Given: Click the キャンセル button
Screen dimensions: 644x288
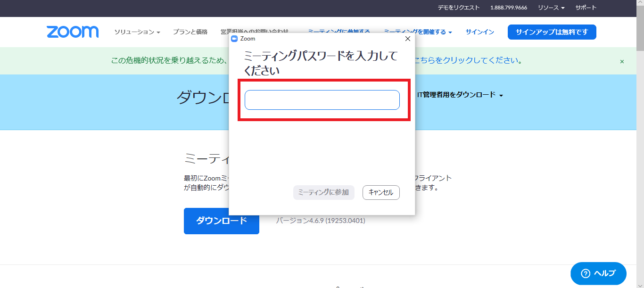Looking at the screenshot, I should pyautogui.click(x=381, y=192).
